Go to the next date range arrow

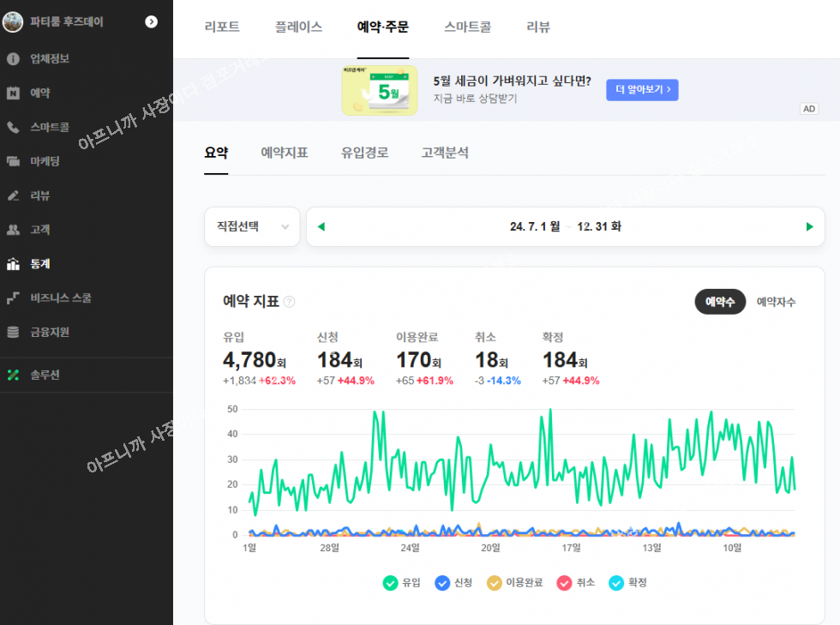coord(809,227)
